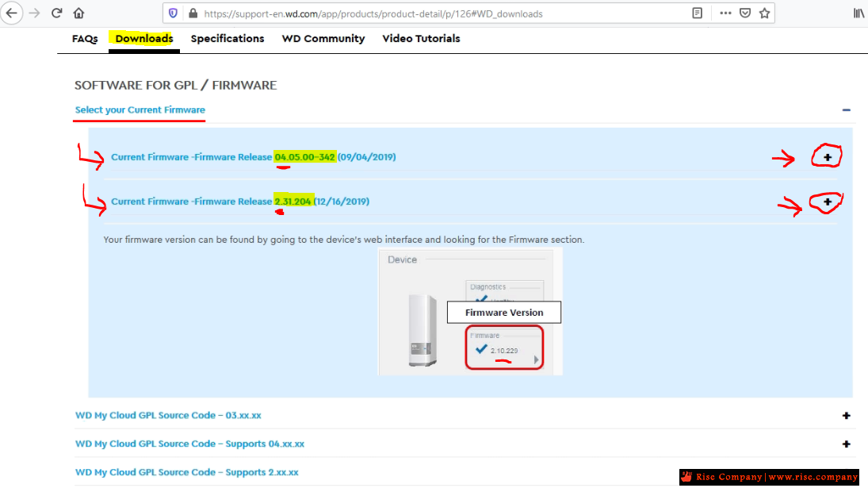Switch to the FAQs tab
868x488 pixels.
tap(85, 39)
